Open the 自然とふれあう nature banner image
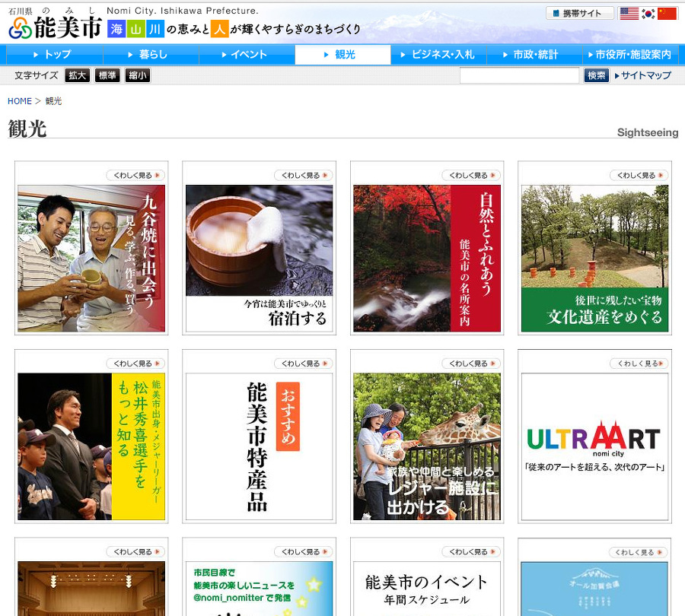Image resolution: width=685 pixels, height=616 pixels. pos(427,258)
